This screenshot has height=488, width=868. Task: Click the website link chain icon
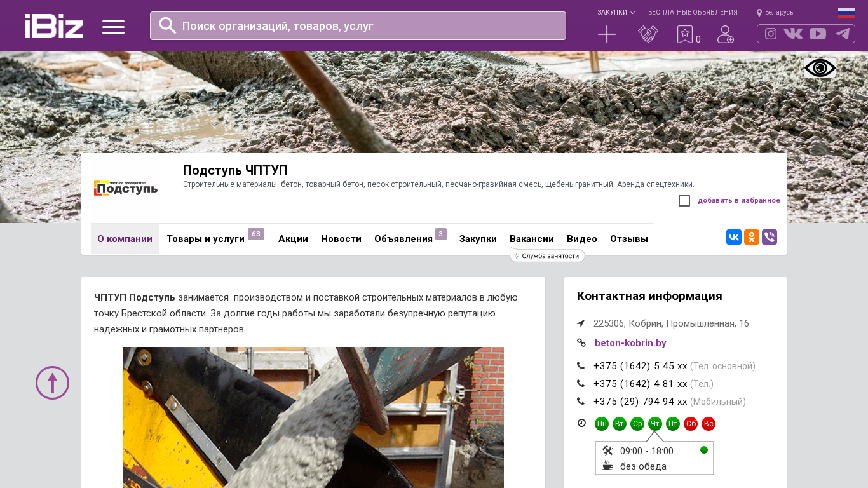581,343
